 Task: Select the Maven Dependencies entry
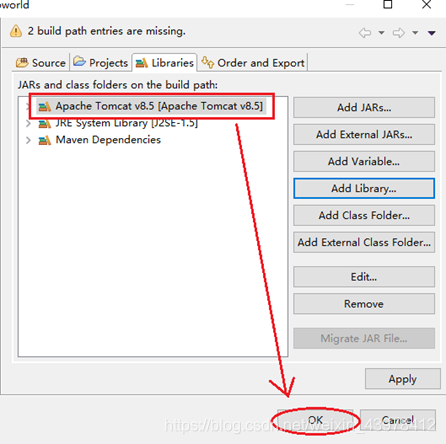(x=108, y=140)
